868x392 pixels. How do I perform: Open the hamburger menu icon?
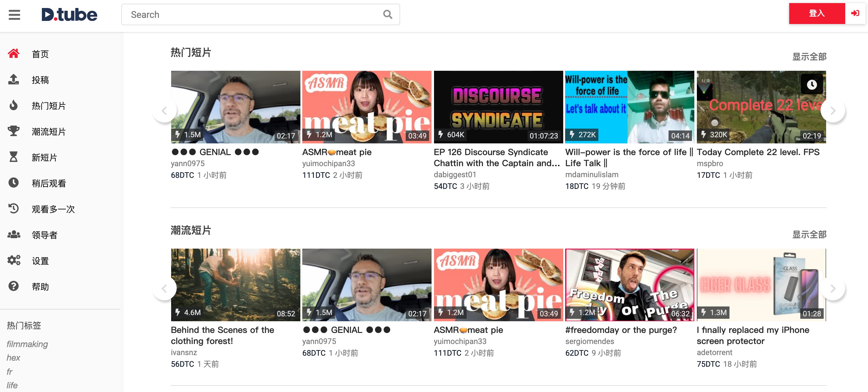[x=14, y=14]
